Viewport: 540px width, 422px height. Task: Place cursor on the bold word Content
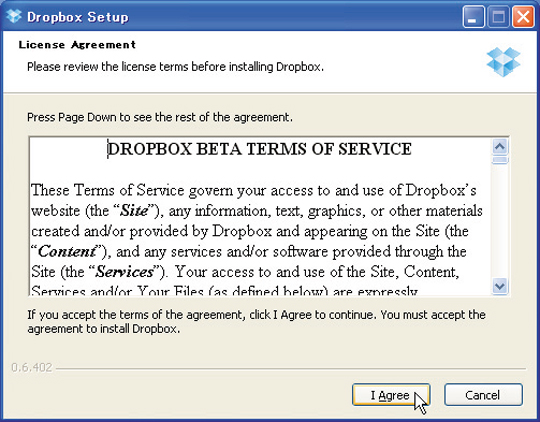(x=67, y=251)
